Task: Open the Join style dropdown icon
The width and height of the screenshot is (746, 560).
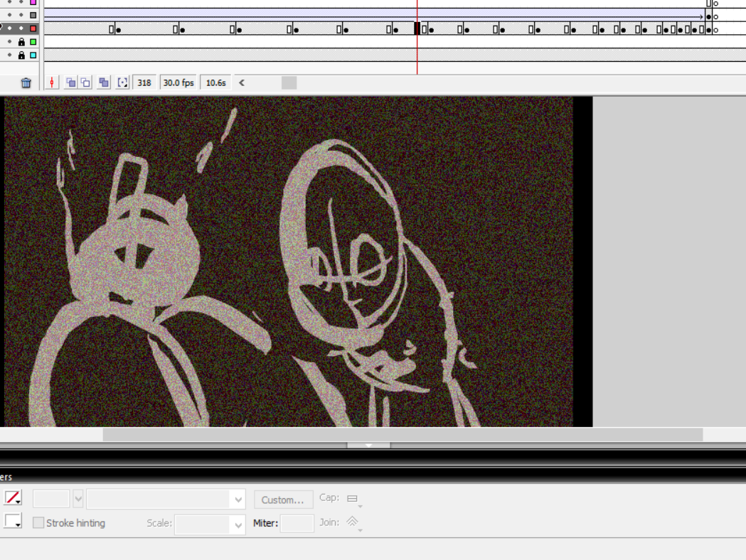Action: click(x=353, y=522)
